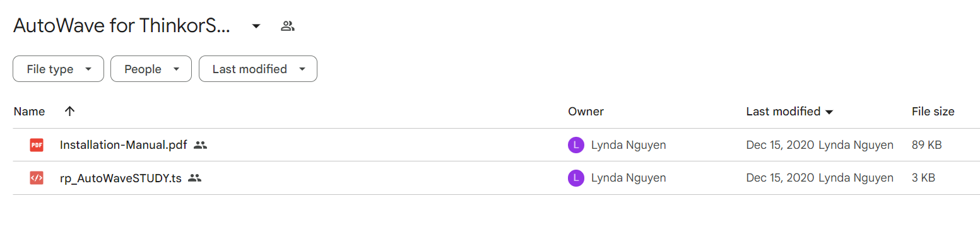Reverse sort direction with the Name arrow

tap(70, 111)
